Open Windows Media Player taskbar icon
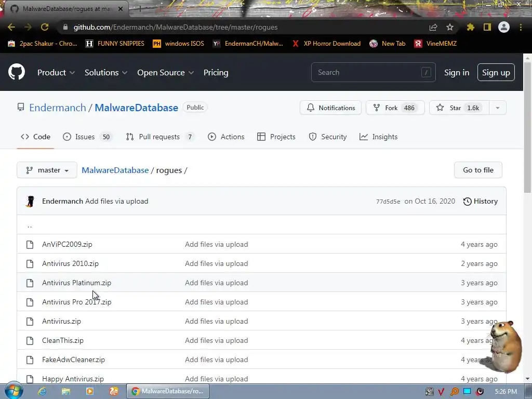Viewport: 532px width, 399px height. tap(90, 391)
